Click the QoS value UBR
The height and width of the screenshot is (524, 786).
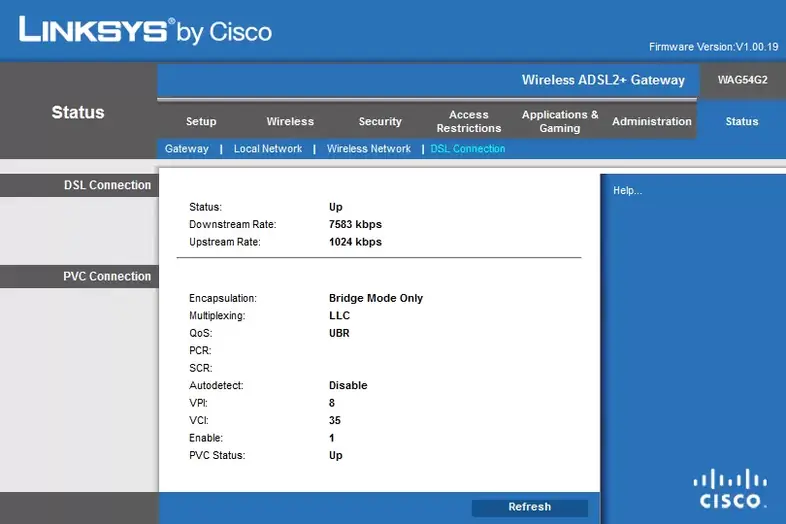339,333
